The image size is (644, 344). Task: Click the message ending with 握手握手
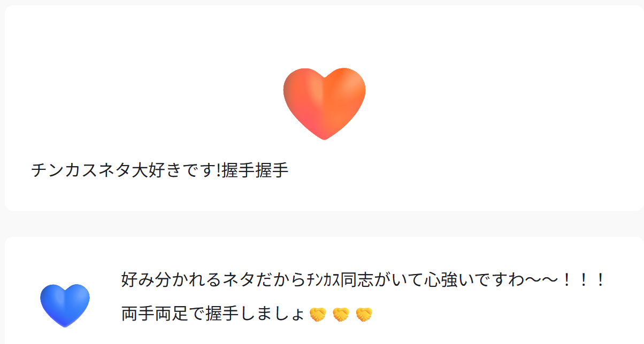point(160,170)
